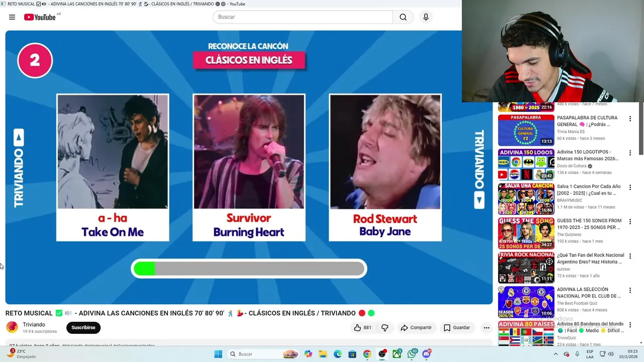Open the Salva 1 Cancion Por Cada Año thumbnail
The image size is (644, 362).
tap(526, 199)
